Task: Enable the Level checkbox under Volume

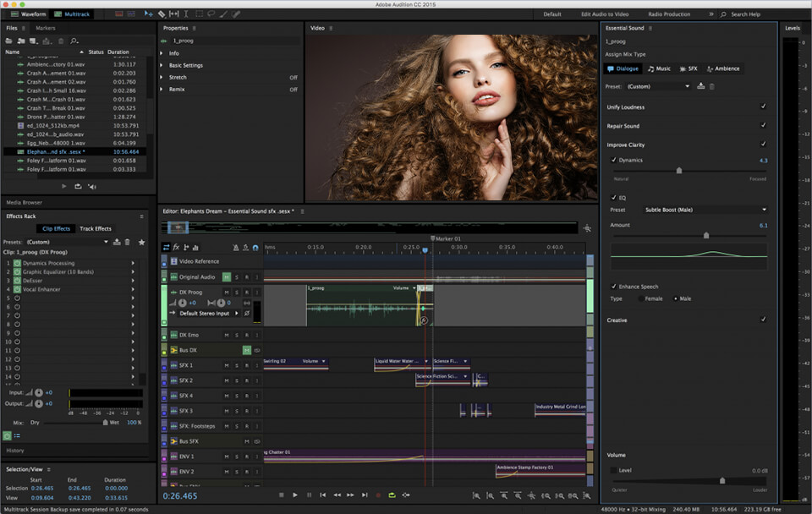Action: pyautogui.click(x=614, y=470)
